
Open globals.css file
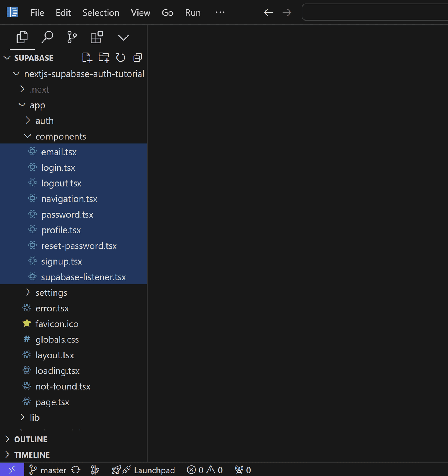point(74,340)
